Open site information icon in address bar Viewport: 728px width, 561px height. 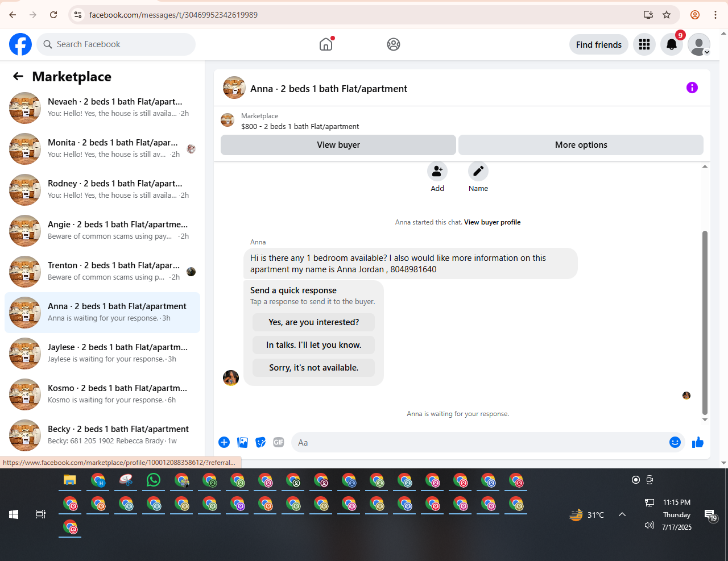click(78, 15)
